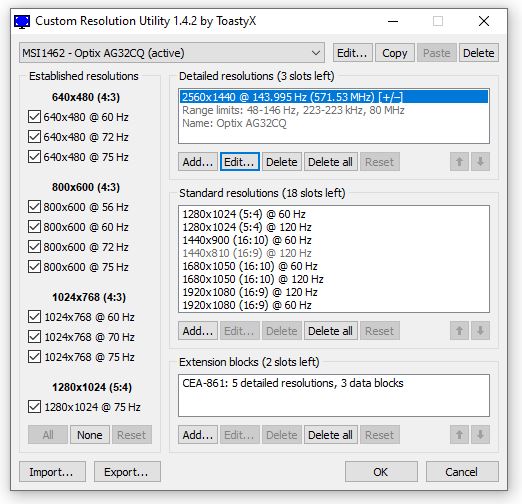Click the Export button
This screenshot has height=504, width=522.
point(127,472)
